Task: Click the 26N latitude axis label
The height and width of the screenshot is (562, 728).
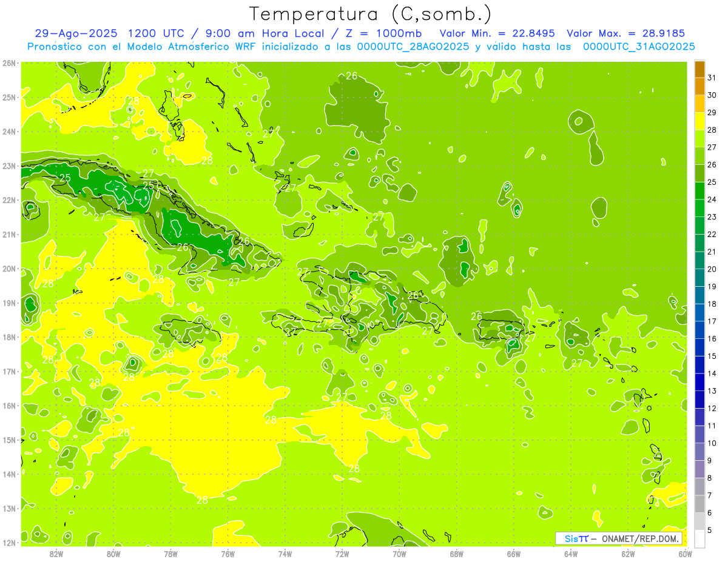Action: (x=8, y=63)
